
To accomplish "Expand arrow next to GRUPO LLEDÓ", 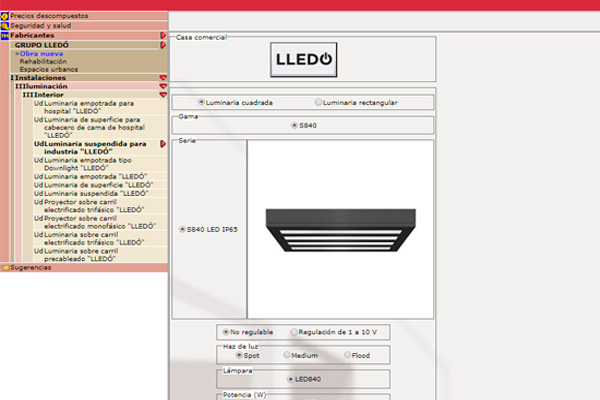I will (163, 45).
